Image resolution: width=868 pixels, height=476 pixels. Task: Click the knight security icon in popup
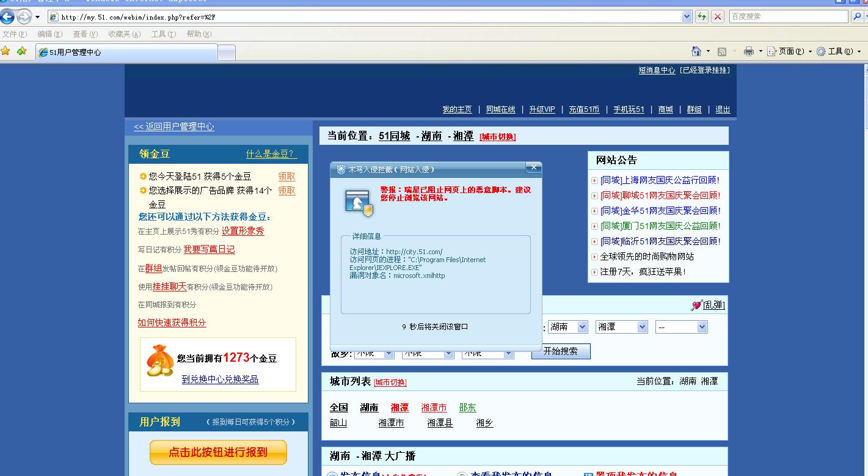[x=359, y=202]
